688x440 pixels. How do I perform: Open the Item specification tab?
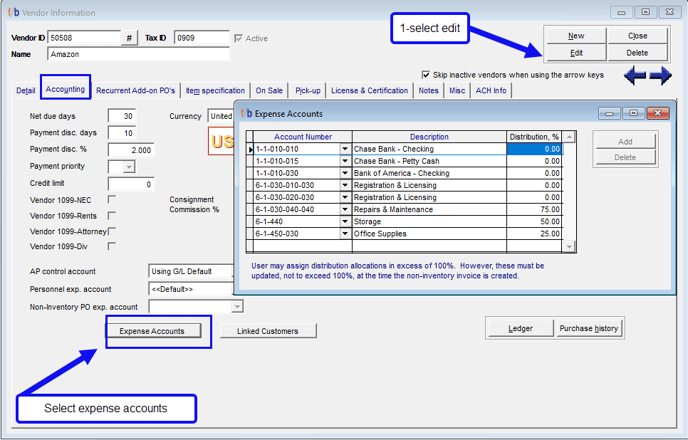tap(215, 90)
